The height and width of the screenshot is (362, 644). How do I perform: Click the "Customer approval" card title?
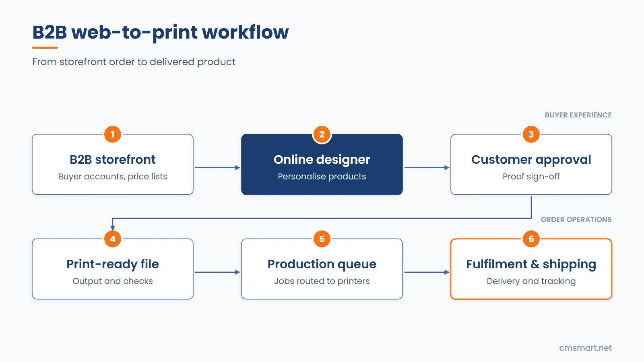531,160
